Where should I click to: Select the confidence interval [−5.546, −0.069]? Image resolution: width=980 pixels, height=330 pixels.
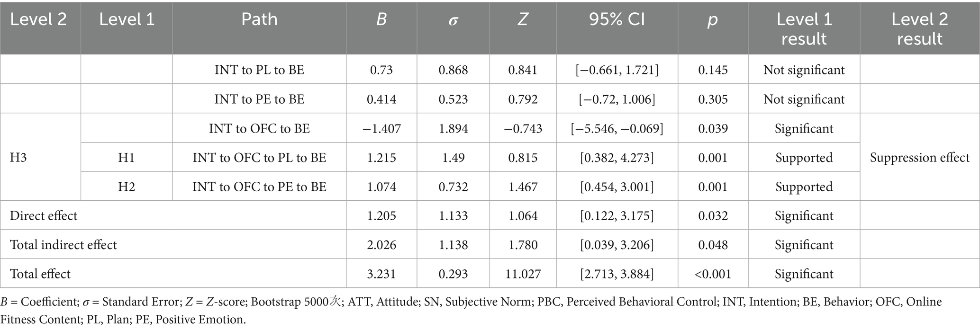617,129
